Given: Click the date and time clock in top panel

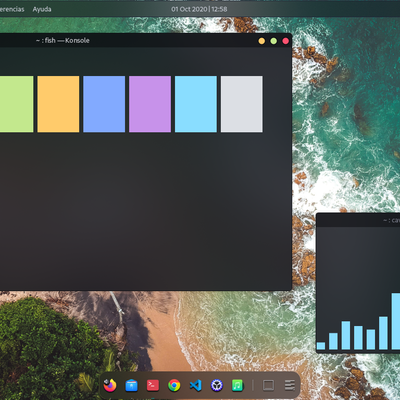Looking at the screenshot, I should 199,9.
